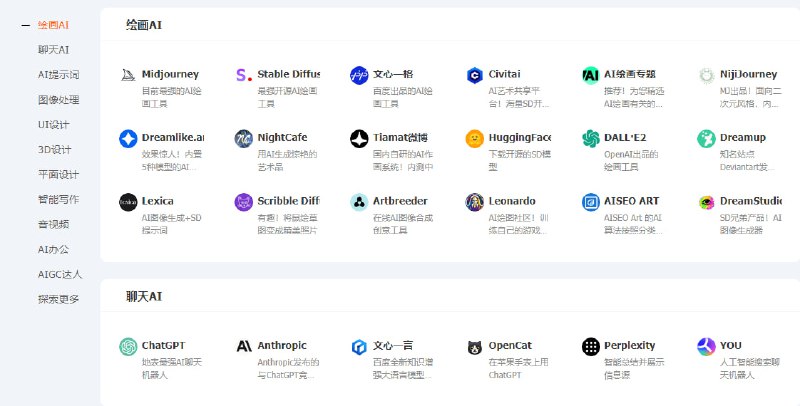Open 图像处理 sidebar category
The height and width of the screenshot is (406, 800).
58,100
